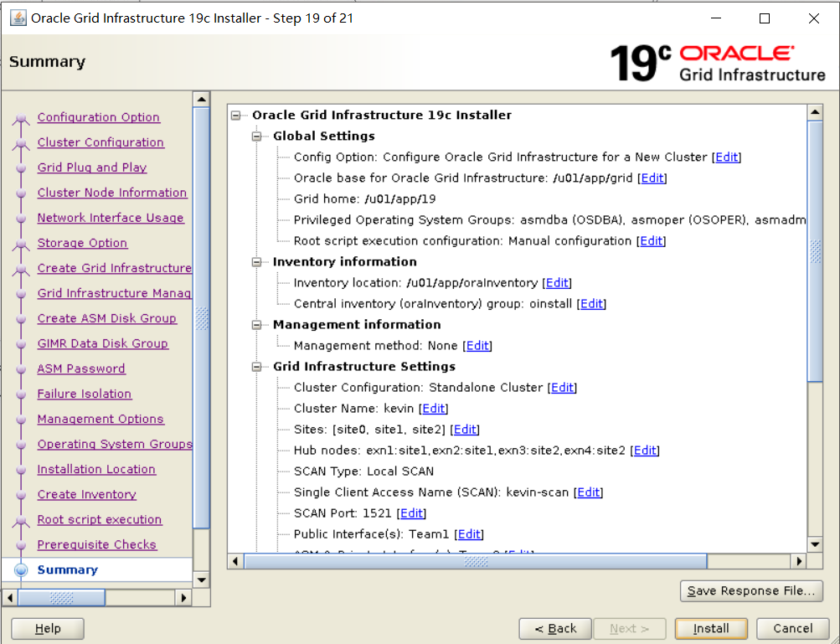This screenshot has width=840, height=644.
Task: Collapse the Grid Infrastructure Settings section
Action: [256, 367]
